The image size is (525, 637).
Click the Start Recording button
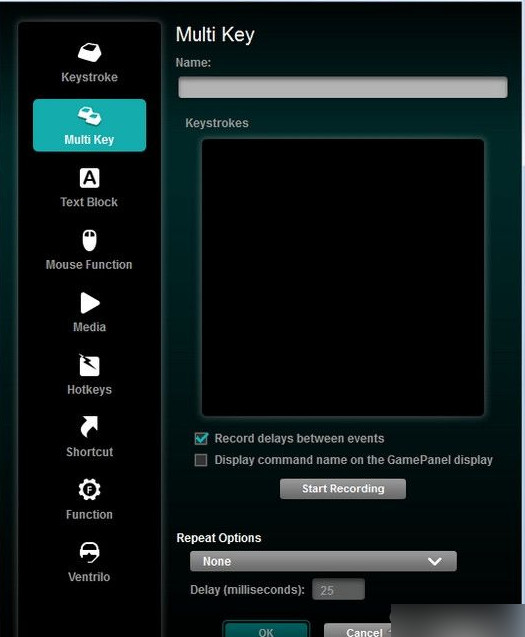343,489
